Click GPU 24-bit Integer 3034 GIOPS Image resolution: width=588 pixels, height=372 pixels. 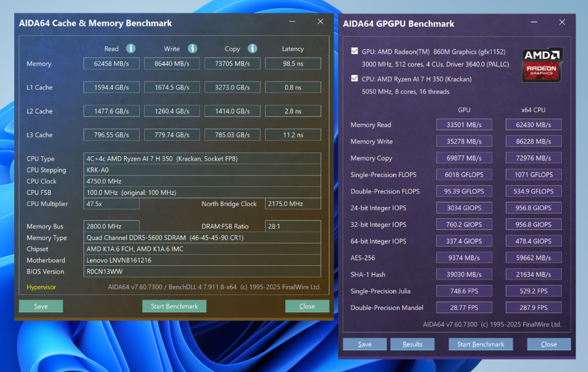tap(464, 208)
